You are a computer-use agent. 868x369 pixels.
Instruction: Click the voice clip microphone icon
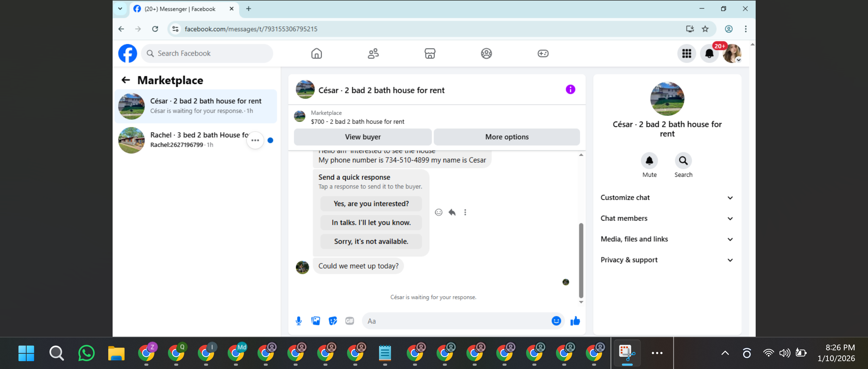(298, 321)
